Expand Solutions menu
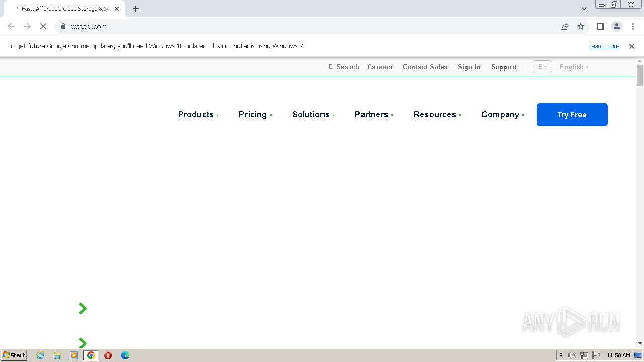 313,114
